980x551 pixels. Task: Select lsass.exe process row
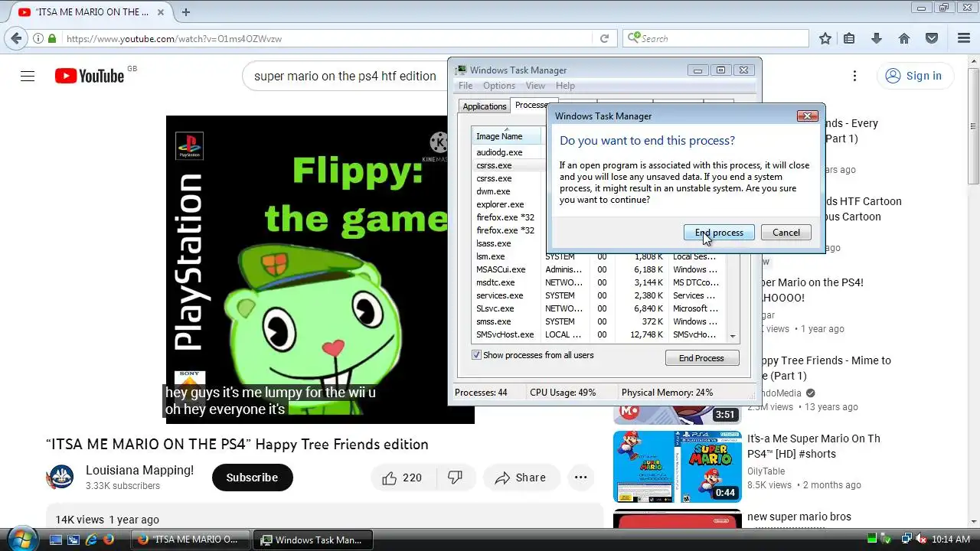click(508, 243)
